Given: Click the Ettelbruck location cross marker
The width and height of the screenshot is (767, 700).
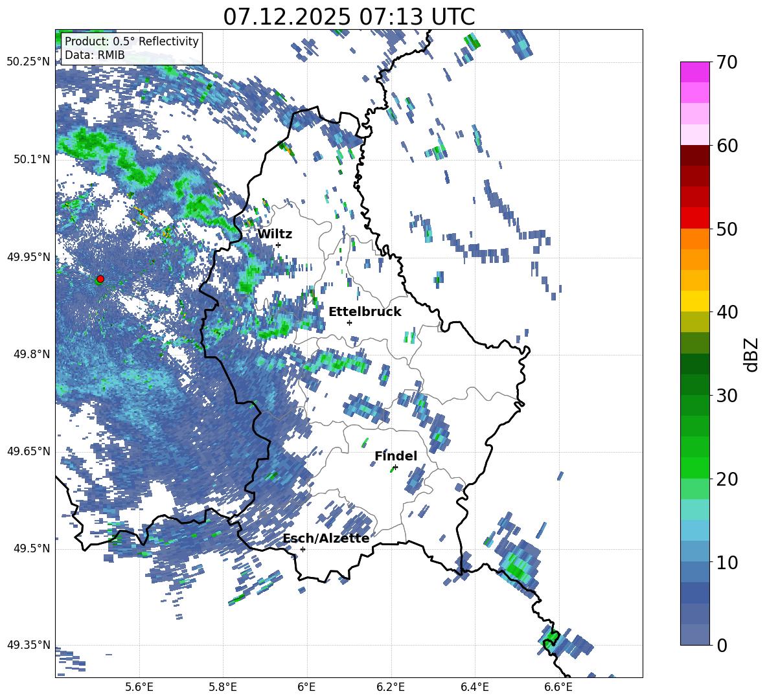Looking at the screenshot, I should (x=349, y=322).
